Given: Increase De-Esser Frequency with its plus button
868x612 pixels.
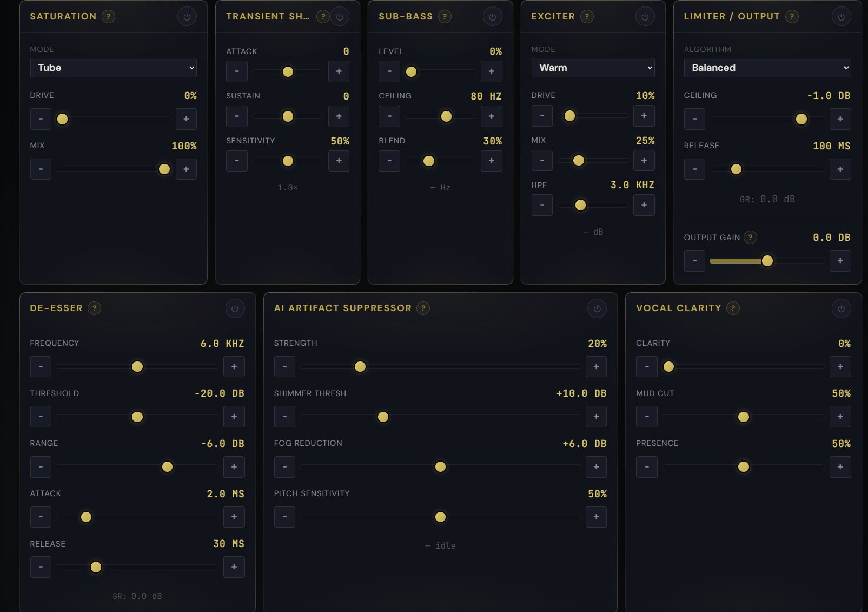Looking at the screenshot, I should [x=234, y=366].
